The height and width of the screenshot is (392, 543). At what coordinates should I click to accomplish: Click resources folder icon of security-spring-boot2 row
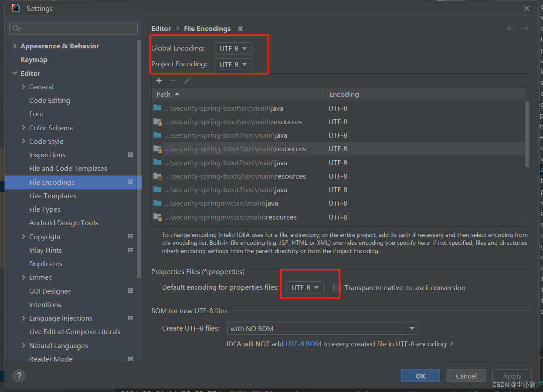[157, 176]
